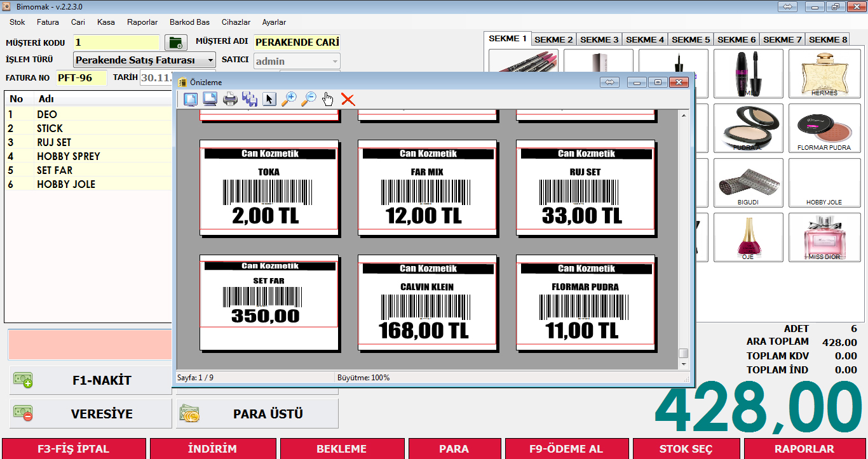Image resolution: width=868 pixels, height=459 pixels.
Task: Open the Kasa menu
Action: point(106,22)
